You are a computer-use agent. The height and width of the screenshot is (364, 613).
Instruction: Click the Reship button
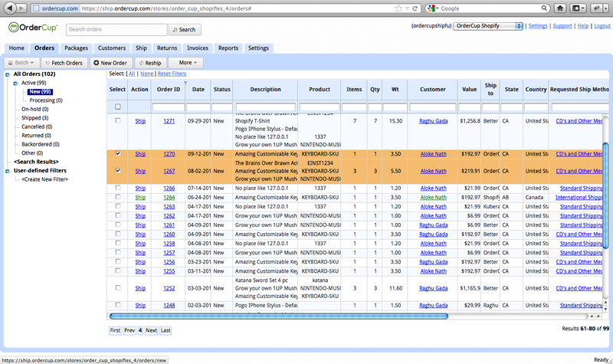(x=150, y=63)
